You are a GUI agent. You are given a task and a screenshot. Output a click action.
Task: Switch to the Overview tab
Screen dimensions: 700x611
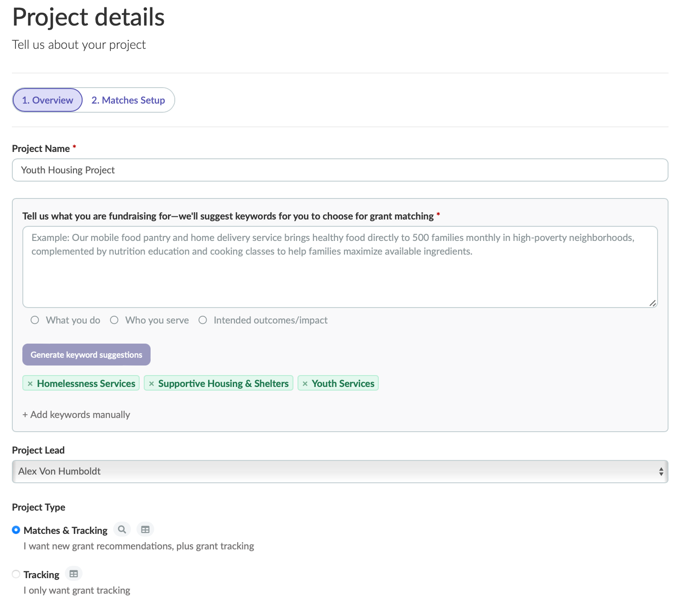click(x=47, y=100)
